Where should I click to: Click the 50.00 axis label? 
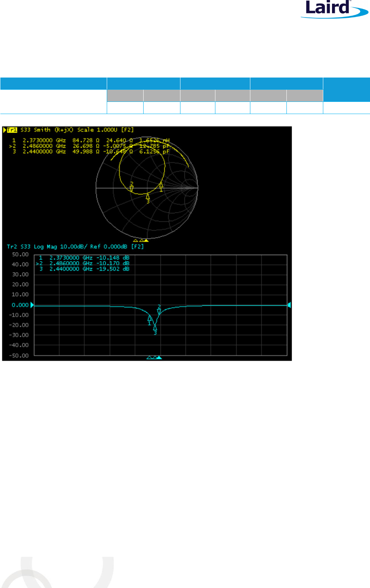click(x=21, y=254)
